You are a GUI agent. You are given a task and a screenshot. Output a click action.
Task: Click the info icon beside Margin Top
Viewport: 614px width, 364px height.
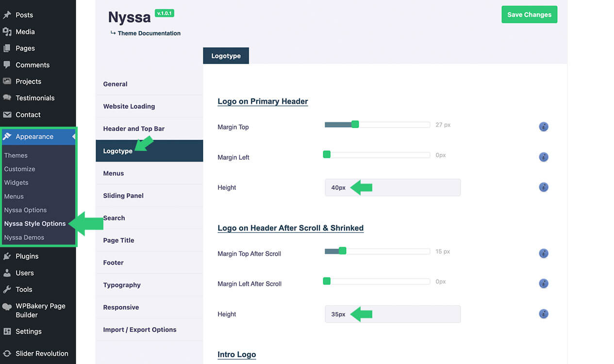544,127
